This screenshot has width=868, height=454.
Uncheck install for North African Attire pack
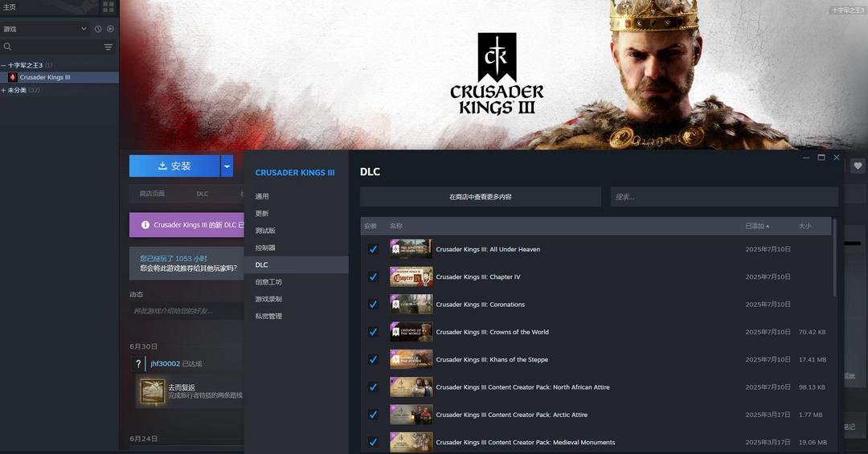(x=373, y=387)
